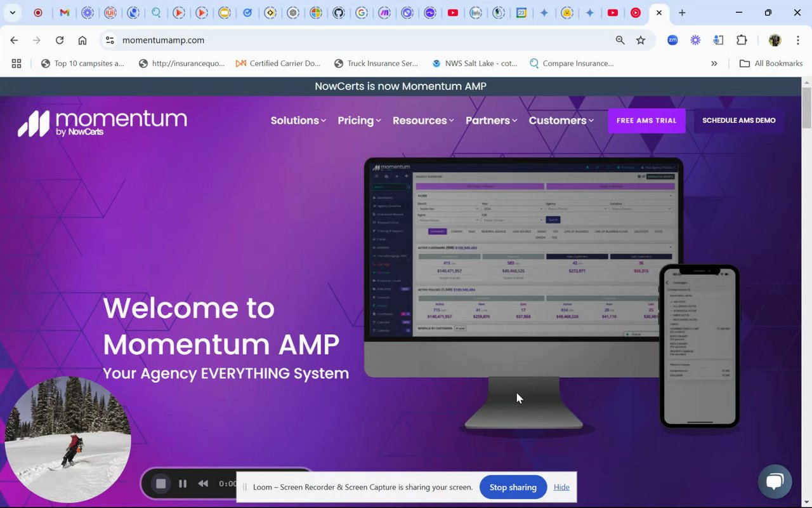Switch to the Google Calendar browser tab
Viewport: 812px width, 508px height.
click(521, 13)
